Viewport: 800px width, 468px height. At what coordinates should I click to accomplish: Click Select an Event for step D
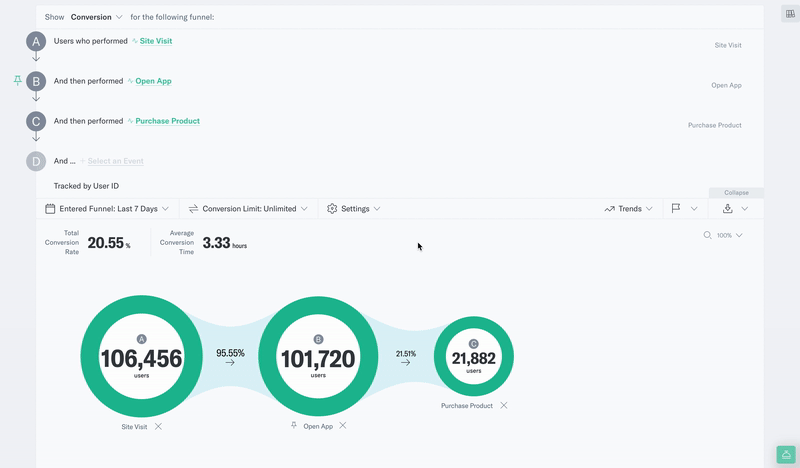[x=115, y=161]
